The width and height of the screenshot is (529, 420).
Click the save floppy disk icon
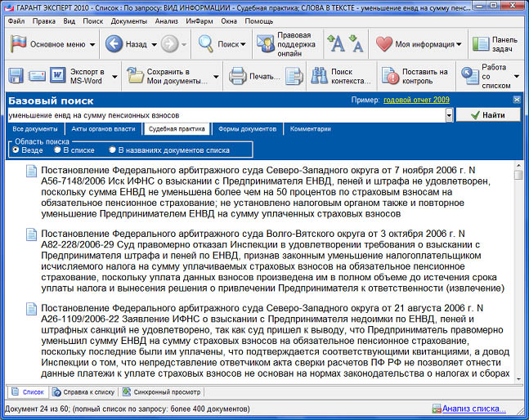16,77
